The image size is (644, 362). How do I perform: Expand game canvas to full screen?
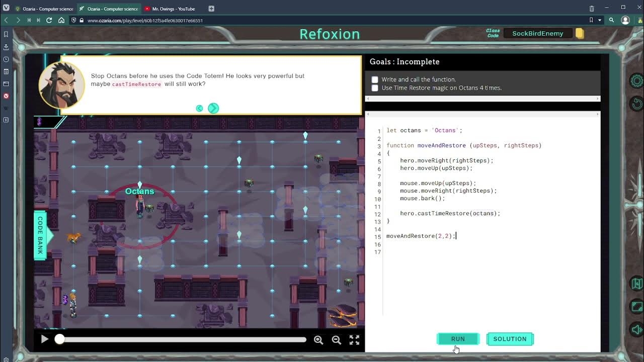[x=354, y=340]
